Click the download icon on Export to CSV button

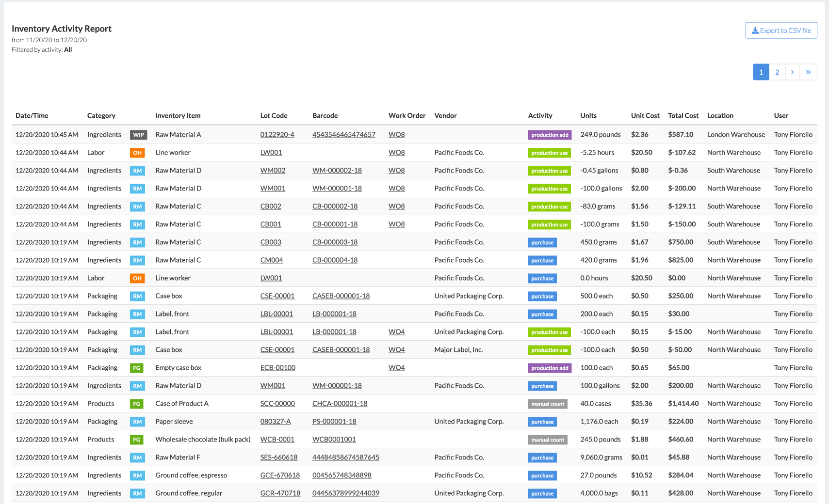point(755,30)
